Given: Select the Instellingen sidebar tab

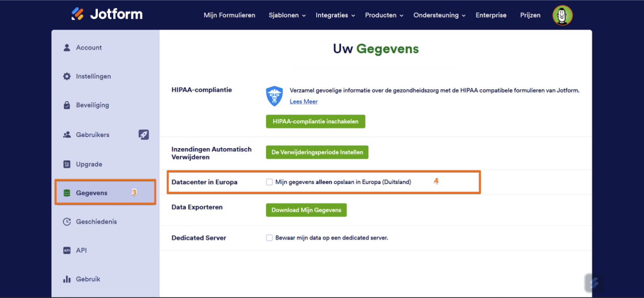Looking at the screenshot, I should click(x=105, y=76).
